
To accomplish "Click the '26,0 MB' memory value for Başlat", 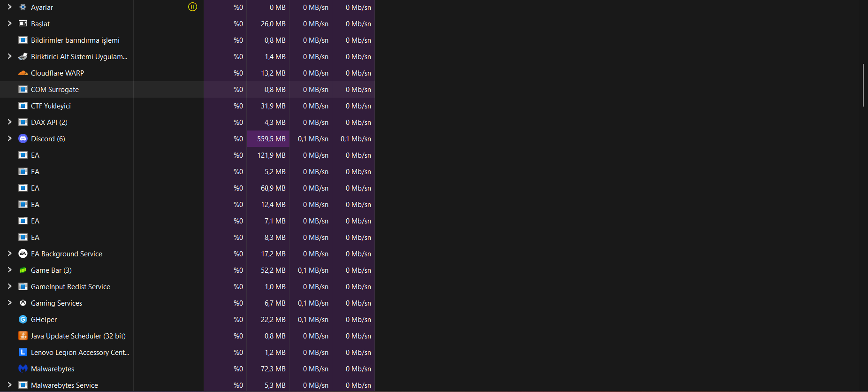I will [x=273, y=24].
